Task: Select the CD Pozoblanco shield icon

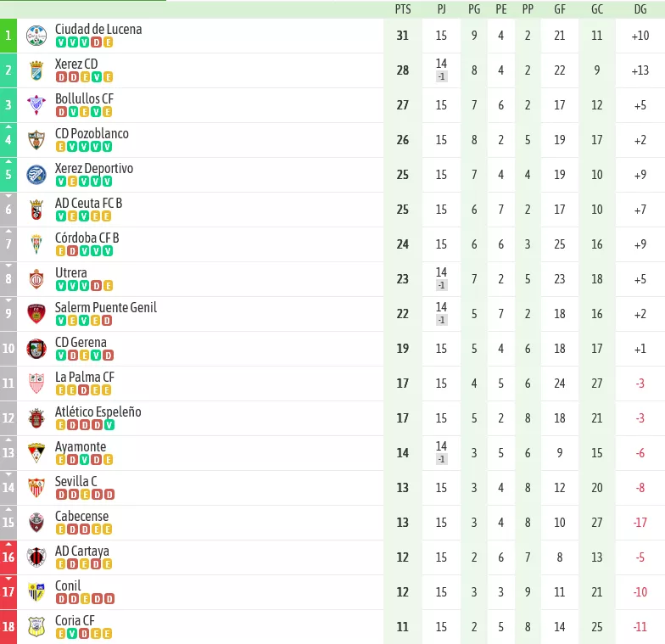Action: tap(36, 140)
